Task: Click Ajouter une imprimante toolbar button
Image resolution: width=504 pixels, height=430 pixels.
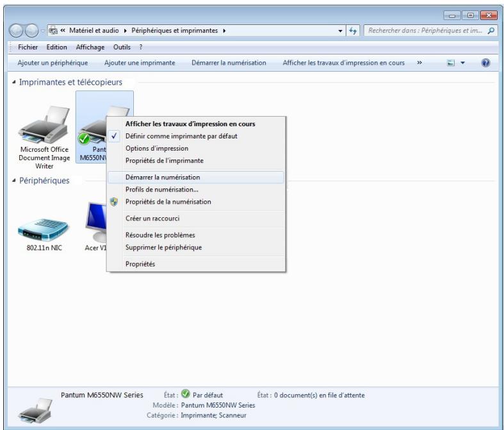Action: [140, 63]
